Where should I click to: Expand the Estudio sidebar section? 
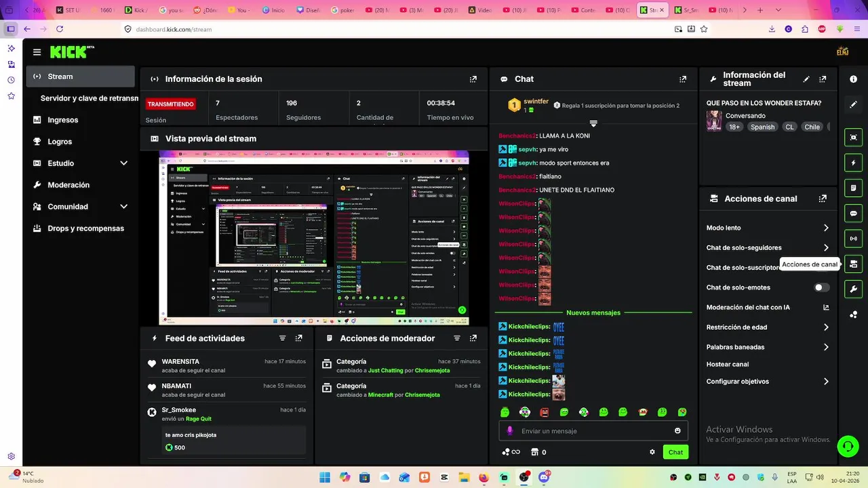[123, 163]
